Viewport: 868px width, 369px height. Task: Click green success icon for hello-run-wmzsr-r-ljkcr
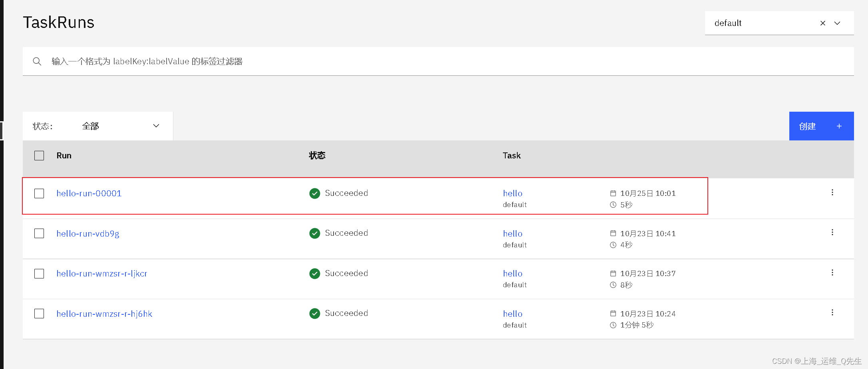315,274
